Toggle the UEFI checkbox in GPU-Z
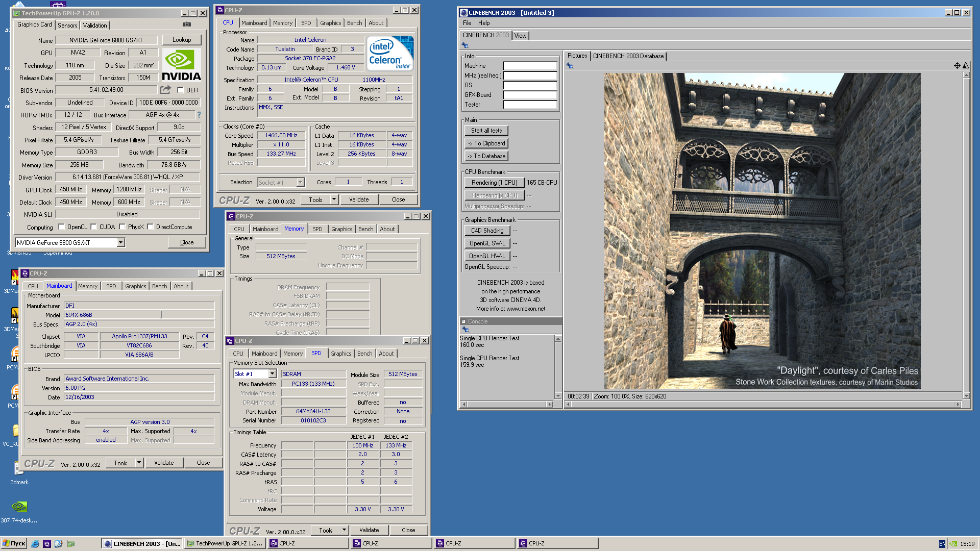This screenshot has width=980, height=551. [x=180, y=90]
